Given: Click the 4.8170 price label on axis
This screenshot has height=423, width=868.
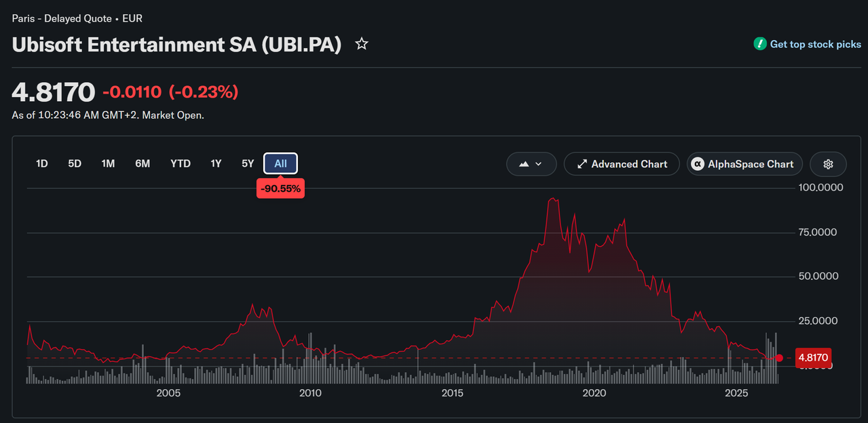Looking at the screenshot, I should [x=812, y=358].
